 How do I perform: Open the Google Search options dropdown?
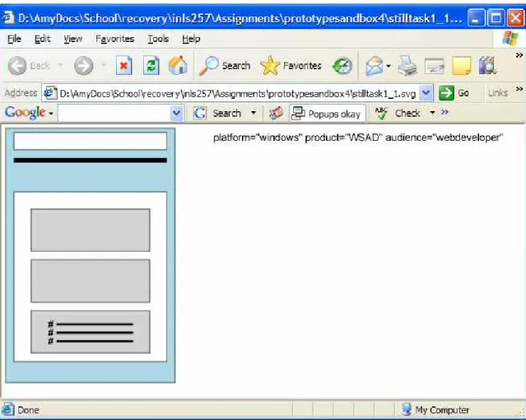click(254, 113)
